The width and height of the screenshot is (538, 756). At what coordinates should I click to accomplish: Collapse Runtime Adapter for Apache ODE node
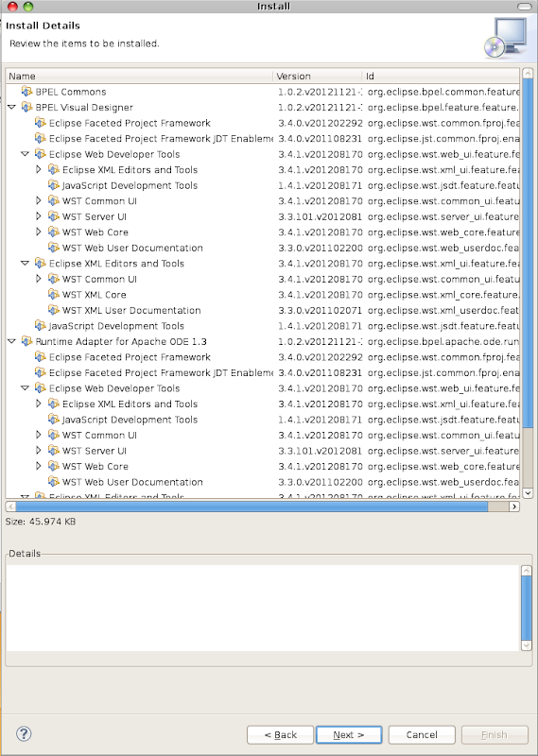11,341
